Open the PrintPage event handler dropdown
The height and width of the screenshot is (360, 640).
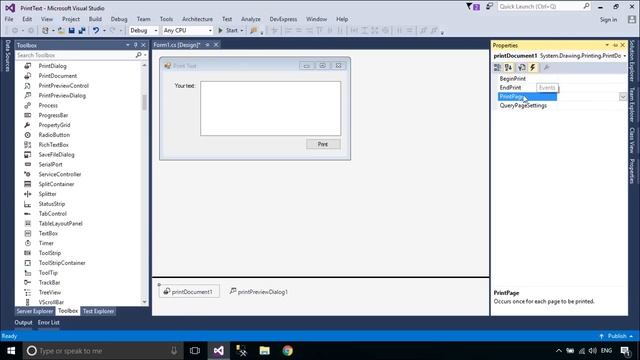coord(622,97)
